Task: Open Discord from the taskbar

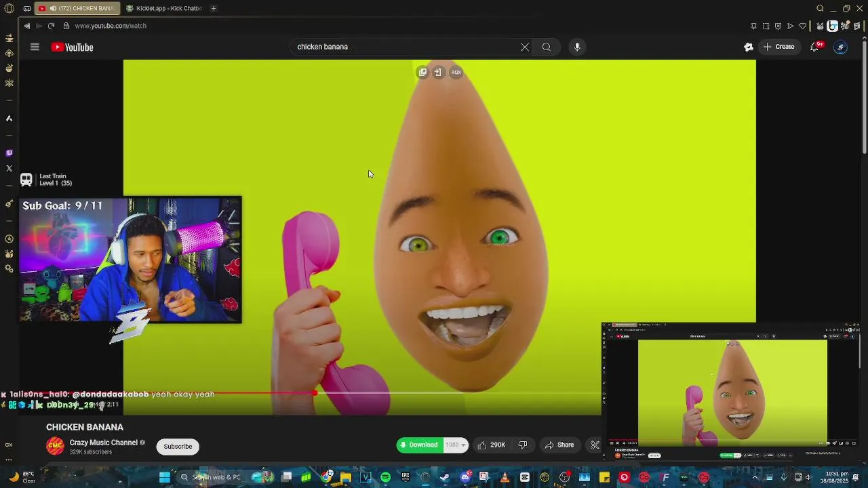Action: pyautogui.click(x=465, y=477)
